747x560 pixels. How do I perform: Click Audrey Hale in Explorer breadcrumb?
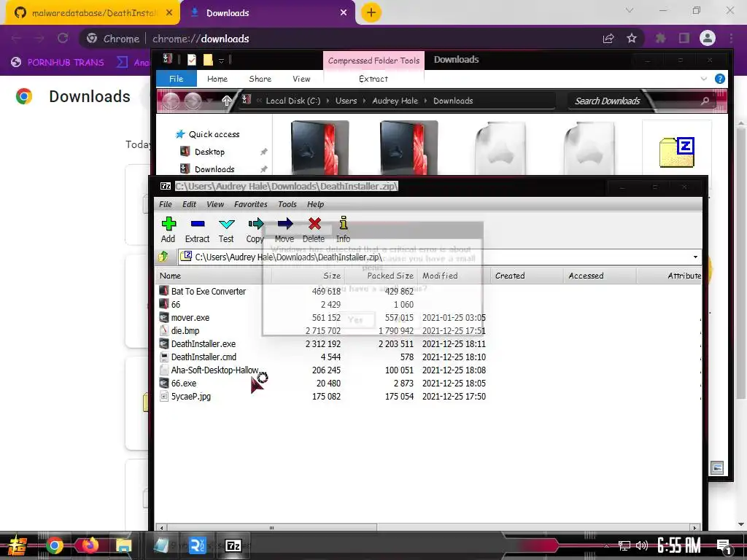395,101
